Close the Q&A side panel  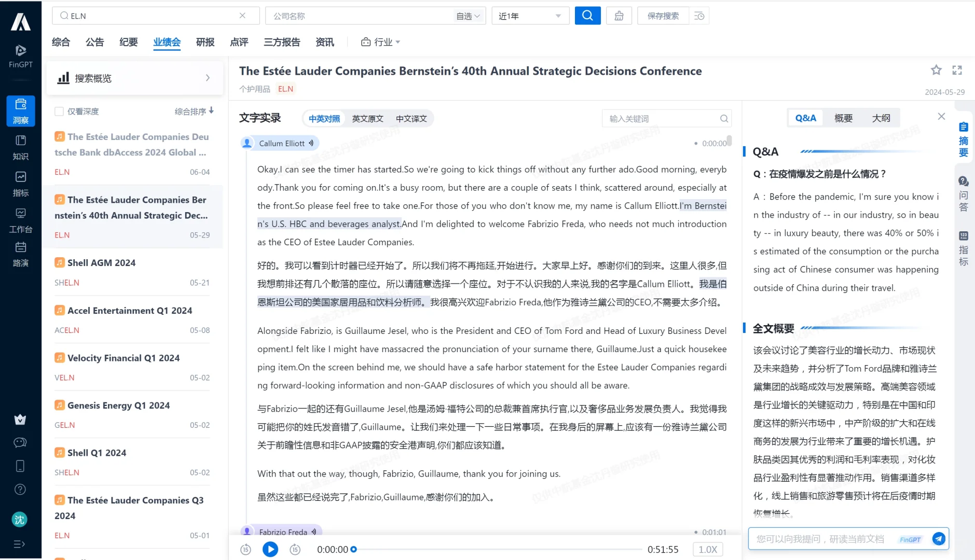[942, 117]
